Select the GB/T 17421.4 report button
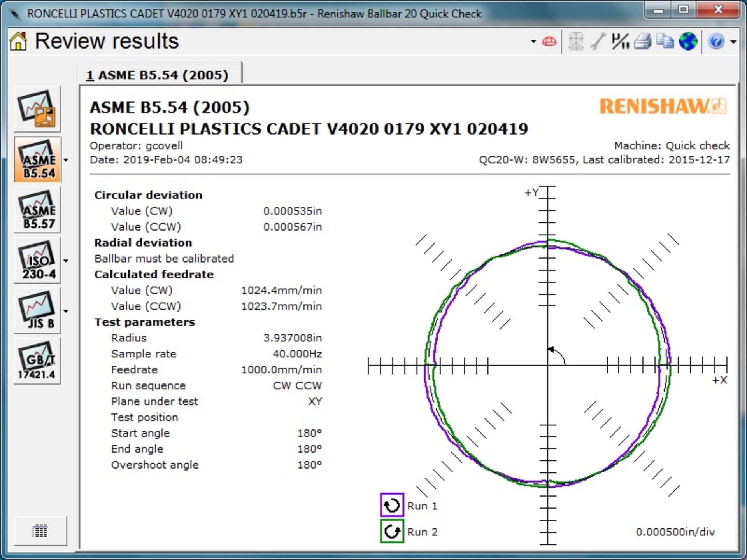 (37, 361)
